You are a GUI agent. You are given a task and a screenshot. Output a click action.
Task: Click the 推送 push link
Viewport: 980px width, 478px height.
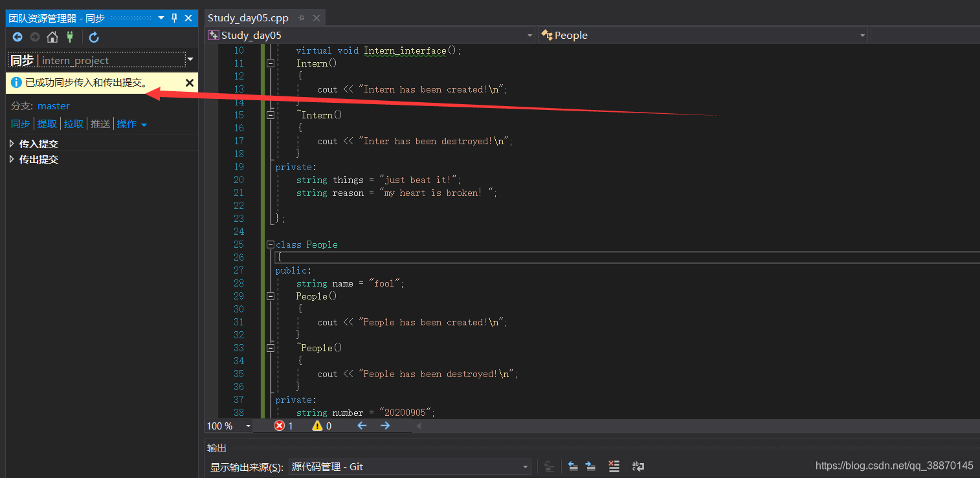pos(100,124)
